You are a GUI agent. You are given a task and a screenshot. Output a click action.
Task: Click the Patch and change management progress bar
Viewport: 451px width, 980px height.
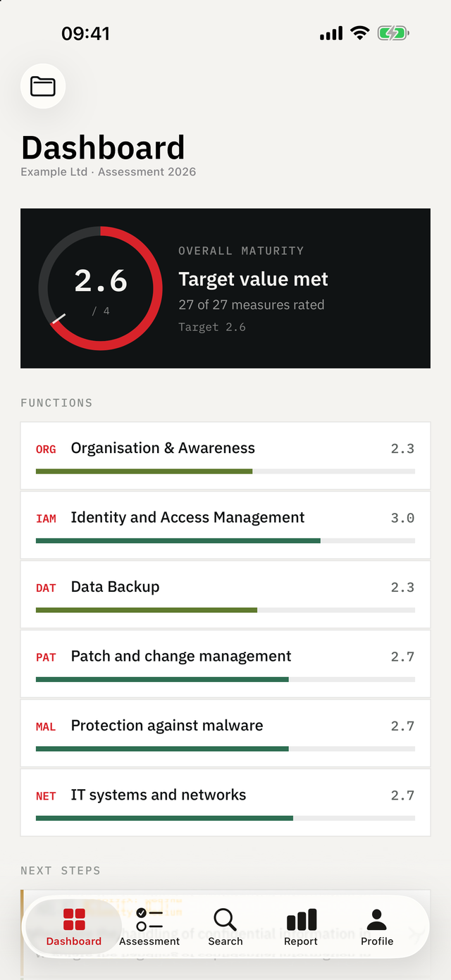225,680
